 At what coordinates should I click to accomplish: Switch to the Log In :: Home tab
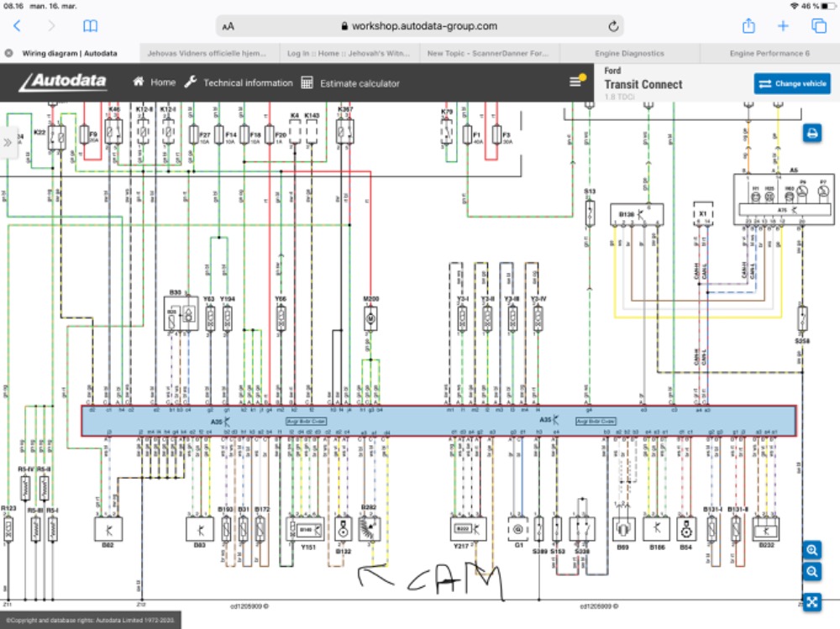tap(349, 53)
